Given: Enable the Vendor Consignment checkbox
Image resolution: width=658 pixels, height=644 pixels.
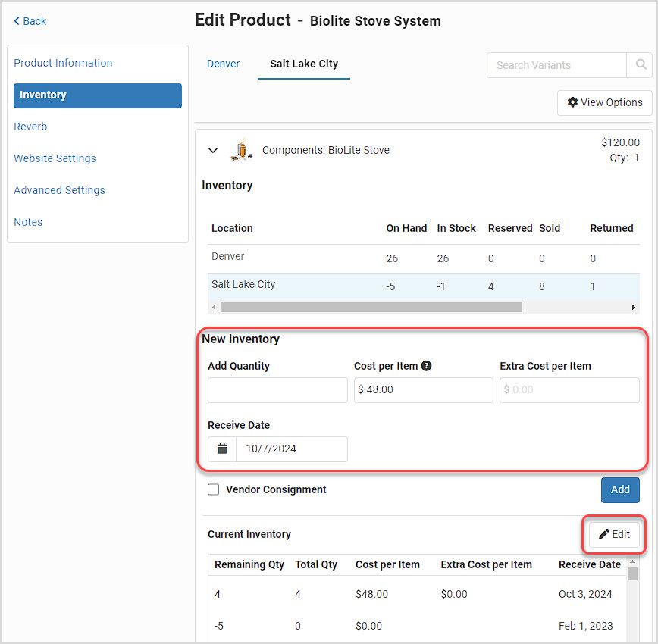Looking at the screenshot, I should pos(214,489).
